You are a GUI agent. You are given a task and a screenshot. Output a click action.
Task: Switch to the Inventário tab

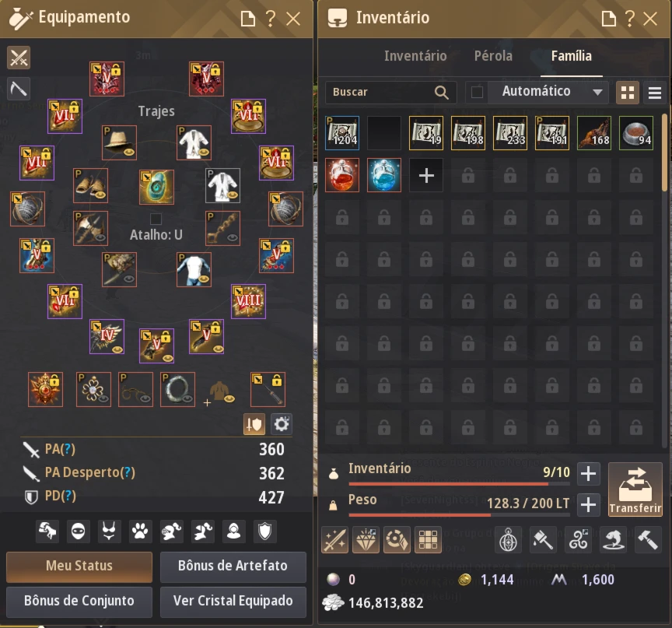point(415,56)
